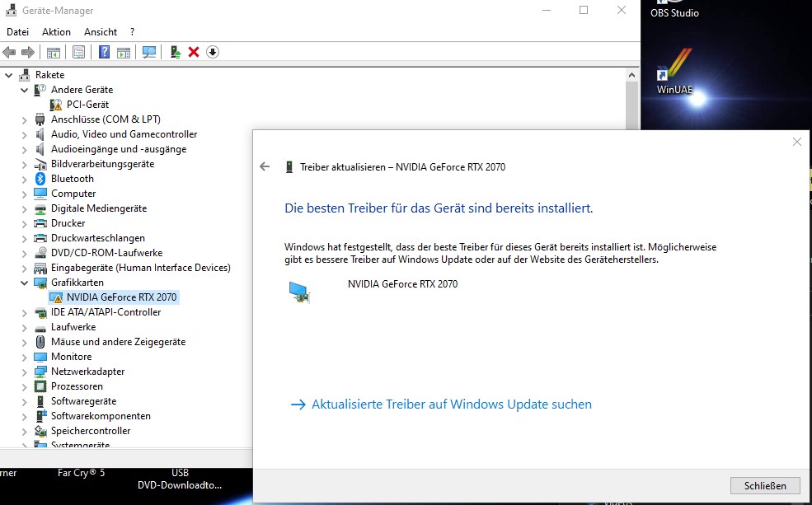Click the disable device down-arrow icon
The width and height of the screenshot is (812, 505).
[213, 52]
